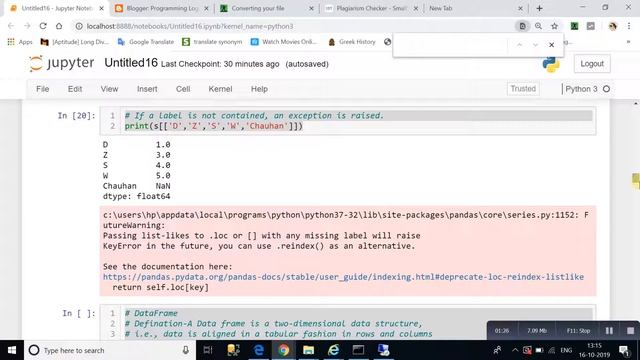The width and height of the screenshot is (640, 360).
Task: Open Google Translate bookmark
Action: click(x=146, y=42)
